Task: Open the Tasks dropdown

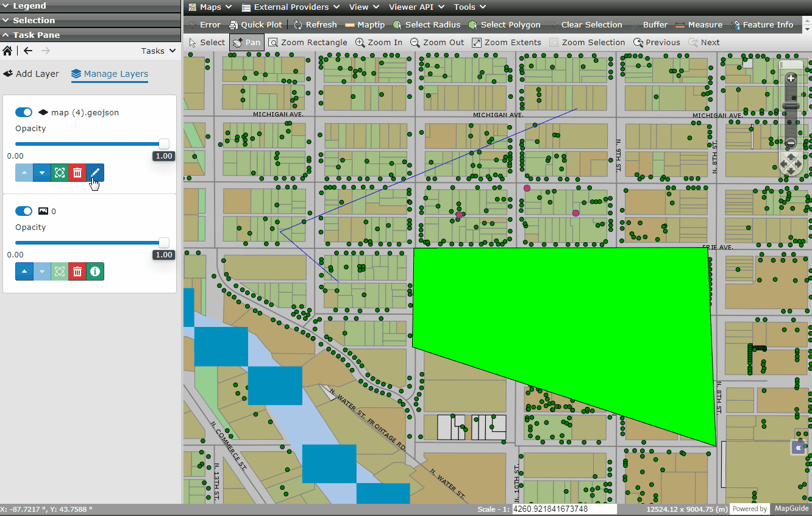Action: pos(157,51)
